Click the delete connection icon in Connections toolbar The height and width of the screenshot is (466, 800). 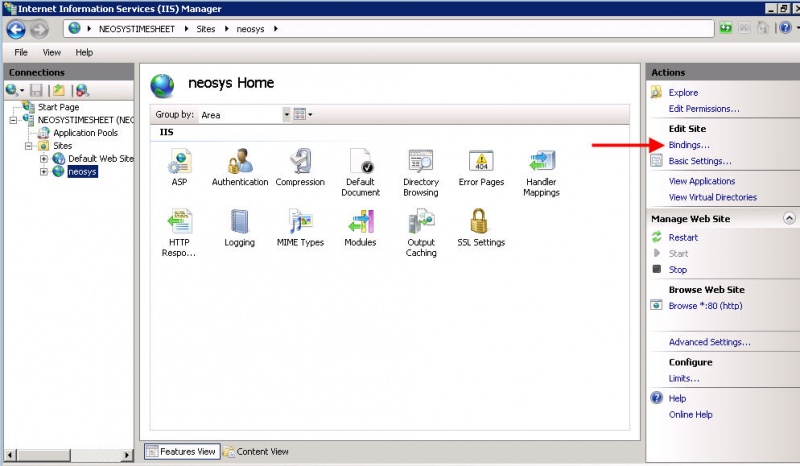(82, 90)
